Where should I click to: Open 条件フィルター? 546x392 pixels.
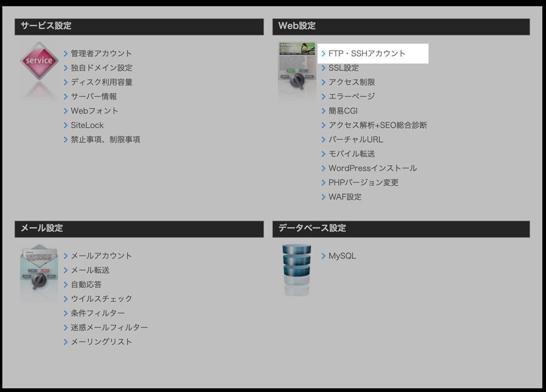coord(97,313)
